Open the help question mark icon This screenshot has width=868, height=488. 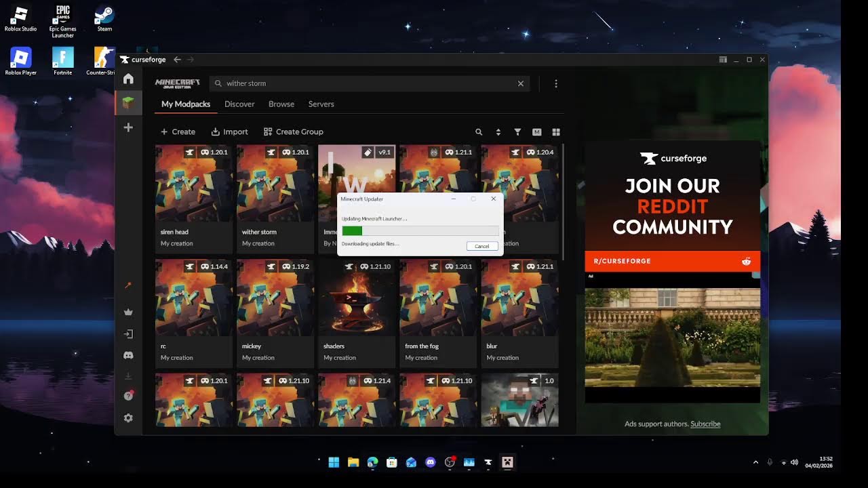tap(128, 396)
